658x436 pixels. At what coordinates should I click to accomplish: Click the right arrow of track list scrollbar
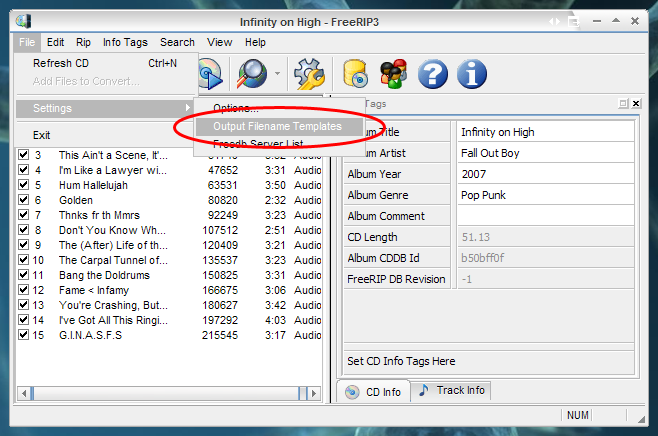coord(313,394)
